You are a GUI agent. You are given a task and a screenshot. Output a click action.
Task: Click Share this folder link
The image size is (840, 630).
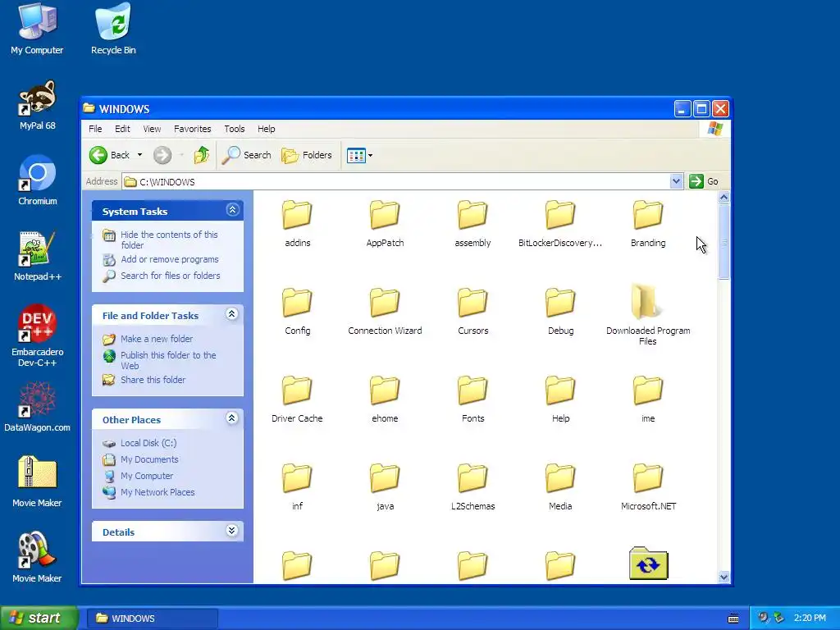(x=153, y=380)
